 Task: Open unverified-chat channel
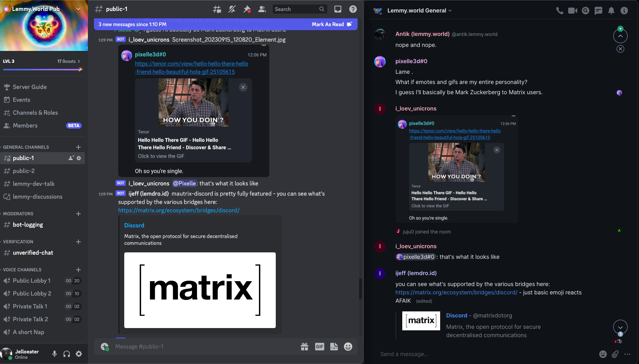[x=42, y=253]
